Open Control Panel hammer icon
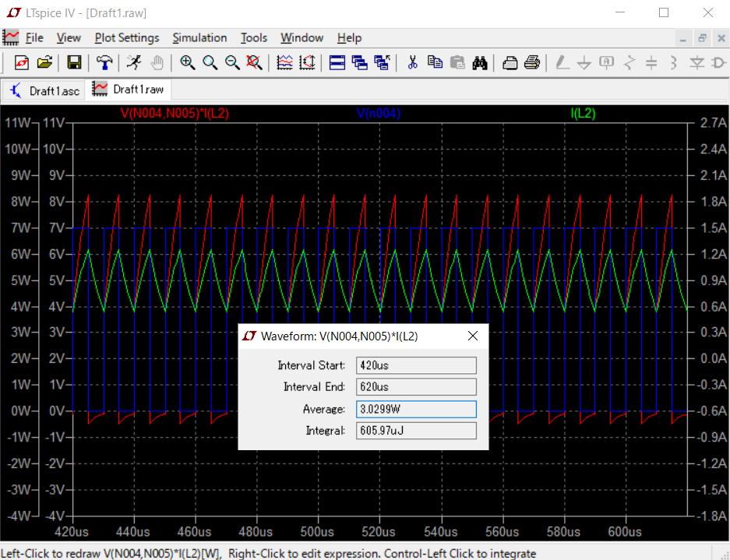 104,62
